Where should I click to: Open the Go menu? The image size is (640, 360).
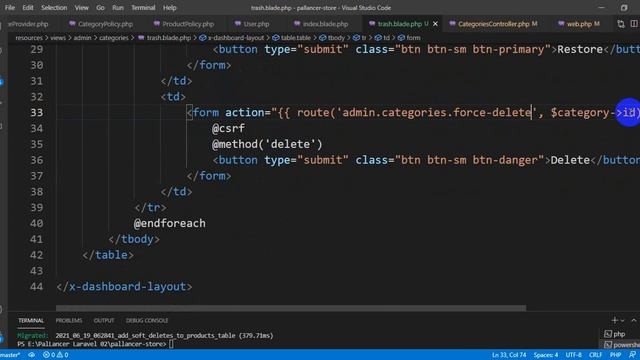100,8
